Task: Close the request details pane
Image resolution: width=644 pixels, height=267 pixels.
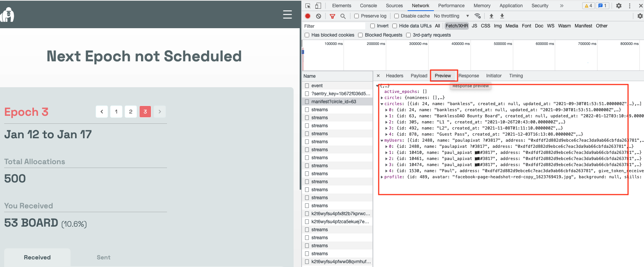Action: 378,76
